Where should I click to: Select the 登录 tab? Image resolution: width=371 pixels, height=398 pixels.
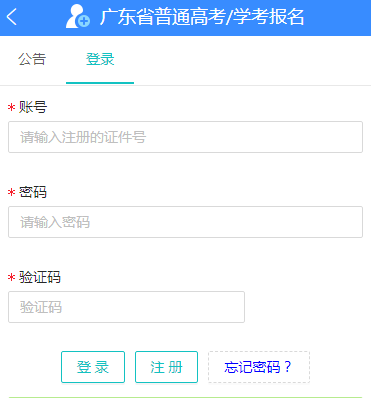click(x=100, y=59)
